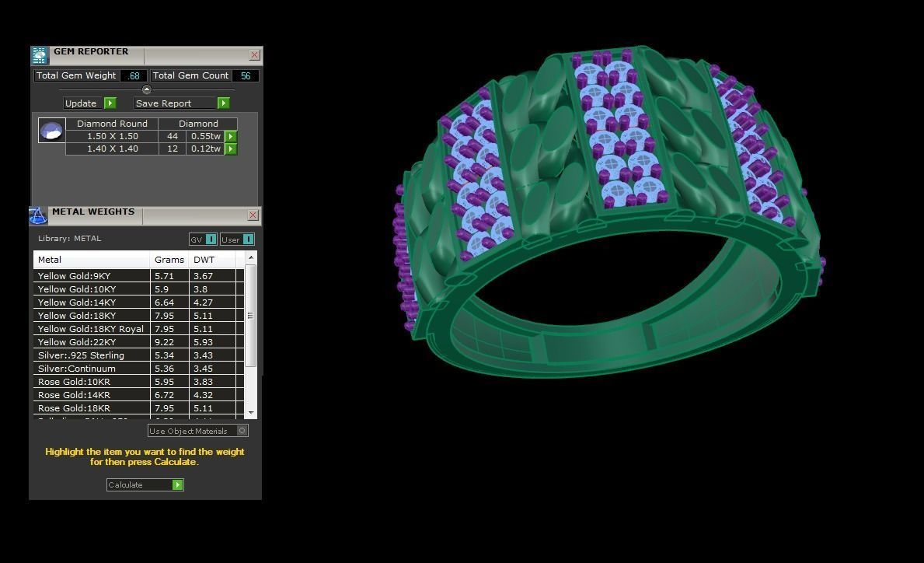Click the green arrow on 0.12tw row

[231, 149]
